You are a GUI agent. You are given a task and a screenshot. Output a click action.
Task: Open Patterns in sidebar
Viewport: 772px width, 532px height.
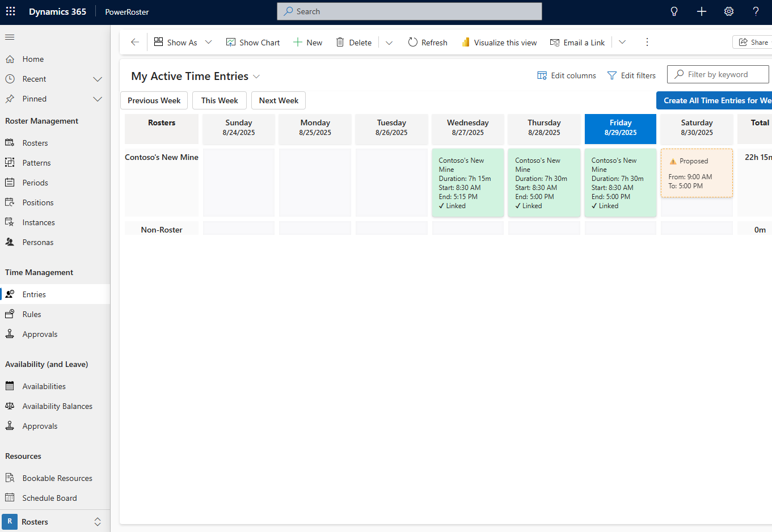pyautogui.click(x=55, y=163)
